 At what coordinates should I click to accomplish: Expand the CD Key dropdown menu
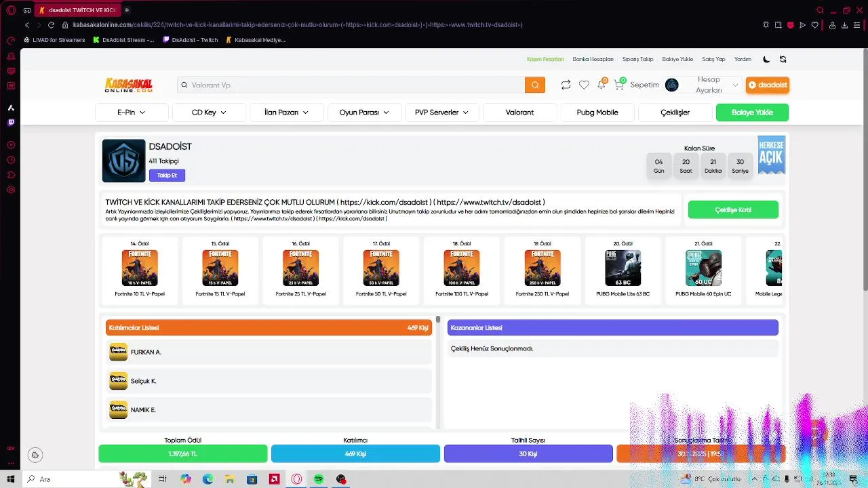(209, 113)
